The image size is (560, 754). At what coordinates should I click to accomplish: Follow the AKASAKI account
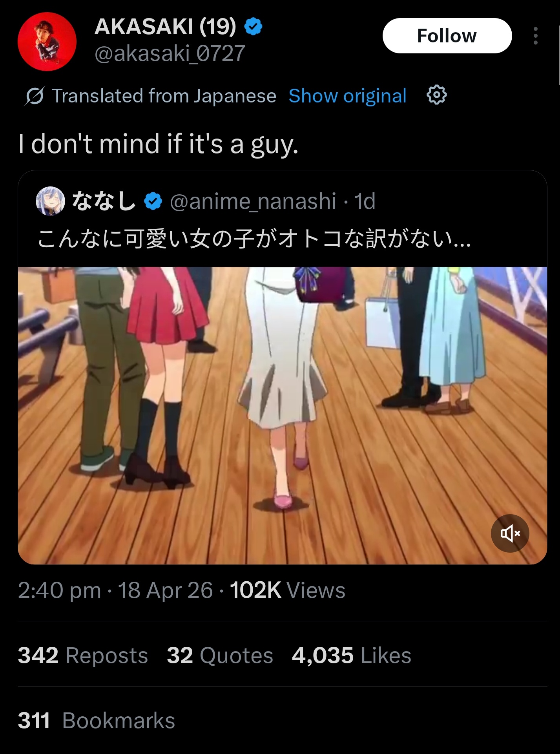(x=447, y=36)
